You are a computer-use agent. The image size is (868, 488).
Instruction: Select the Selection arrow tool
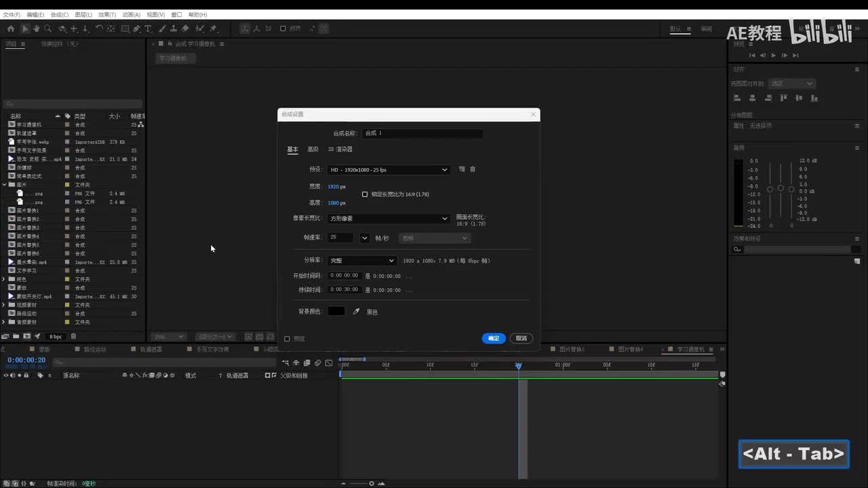(25, 28)
